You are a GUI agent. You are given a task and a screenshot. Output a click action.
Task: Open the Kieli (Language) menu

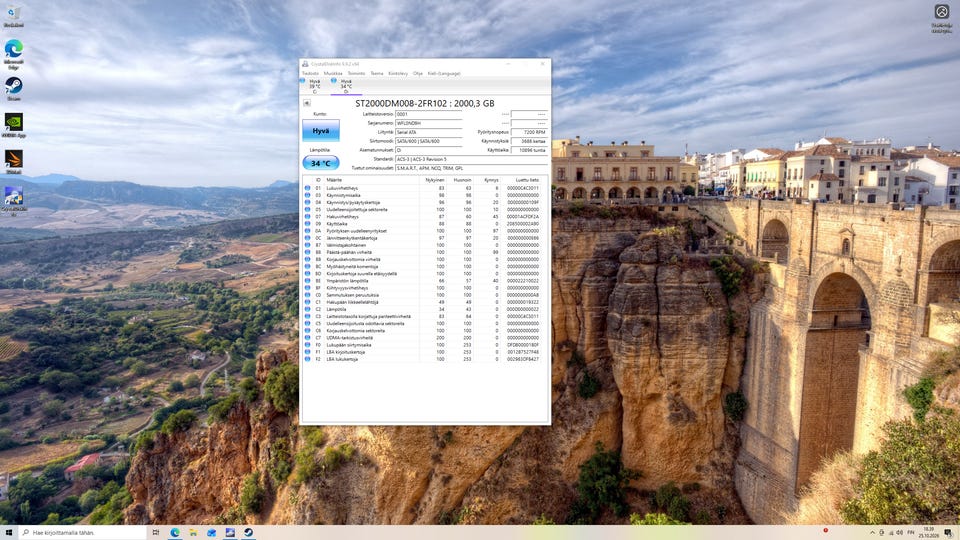(x=444, y=73)
